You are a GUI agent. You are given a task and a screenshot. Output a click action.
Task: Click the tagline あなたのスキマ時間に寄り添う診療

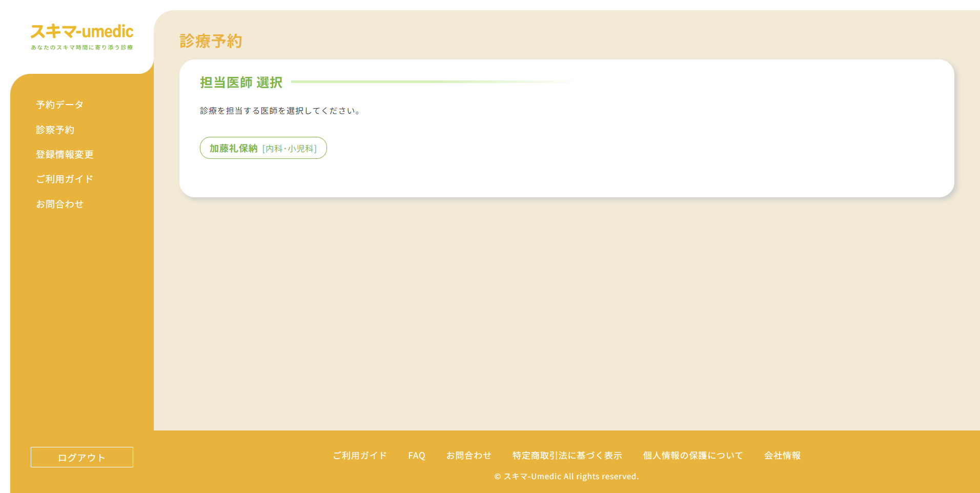click(82, 47)
